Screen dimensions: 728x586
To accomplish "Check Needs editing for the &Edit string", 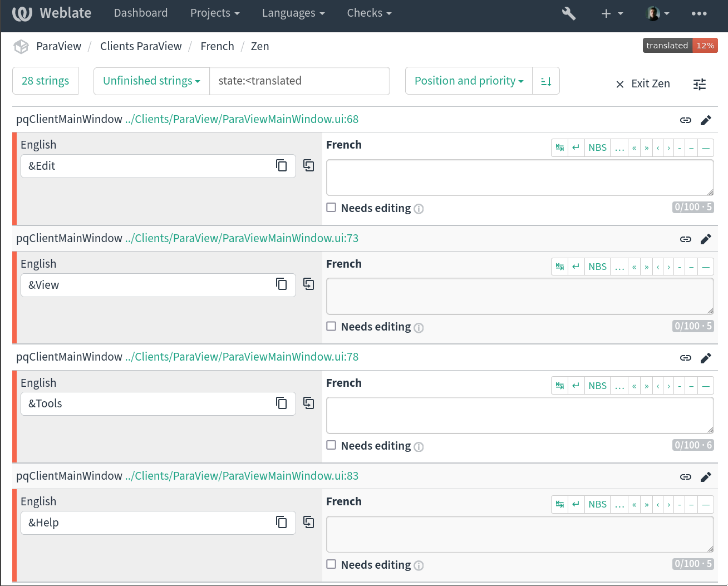I will (x=332, y=208).
